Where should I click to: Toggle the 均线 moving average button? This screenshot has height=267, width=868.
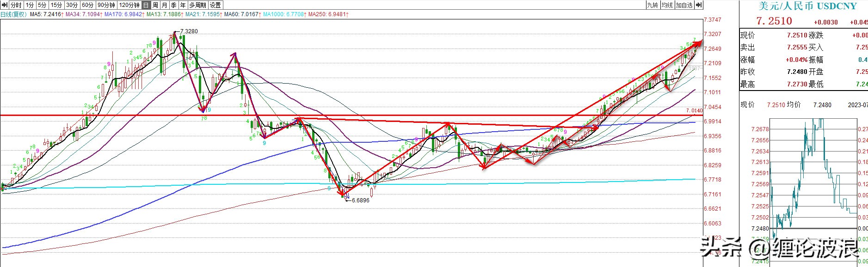(x=667, y=5)
